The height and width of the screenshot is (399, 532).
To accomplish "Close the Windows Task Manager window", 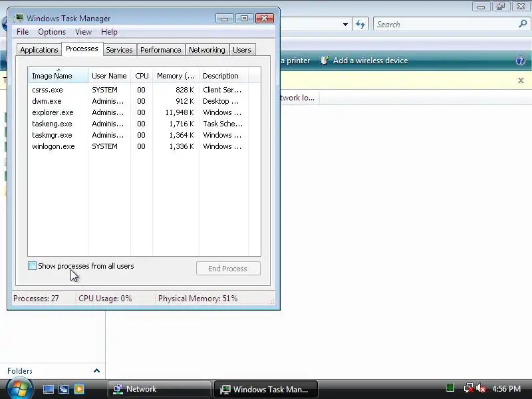I will tap(265, 19).
